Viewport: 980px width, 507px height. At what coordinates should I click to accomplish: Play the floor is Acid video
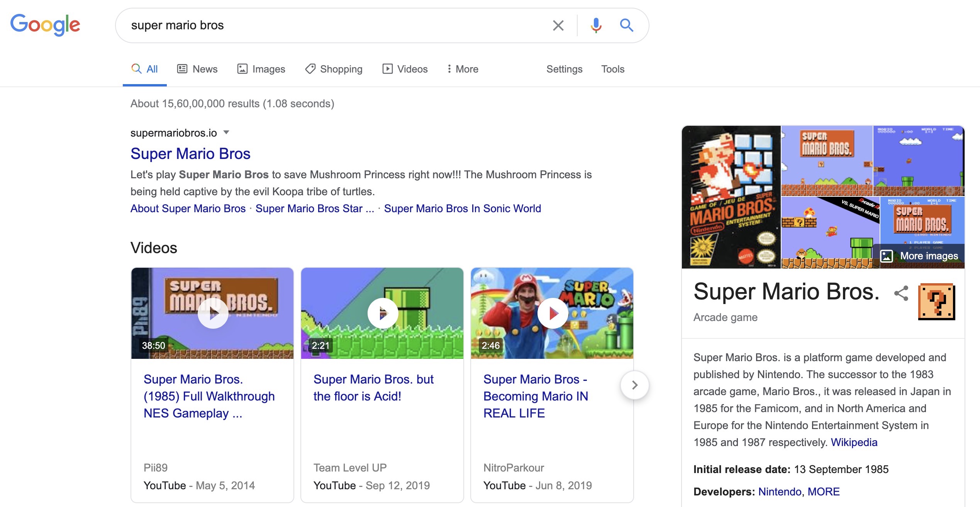(x=383, y=313)
